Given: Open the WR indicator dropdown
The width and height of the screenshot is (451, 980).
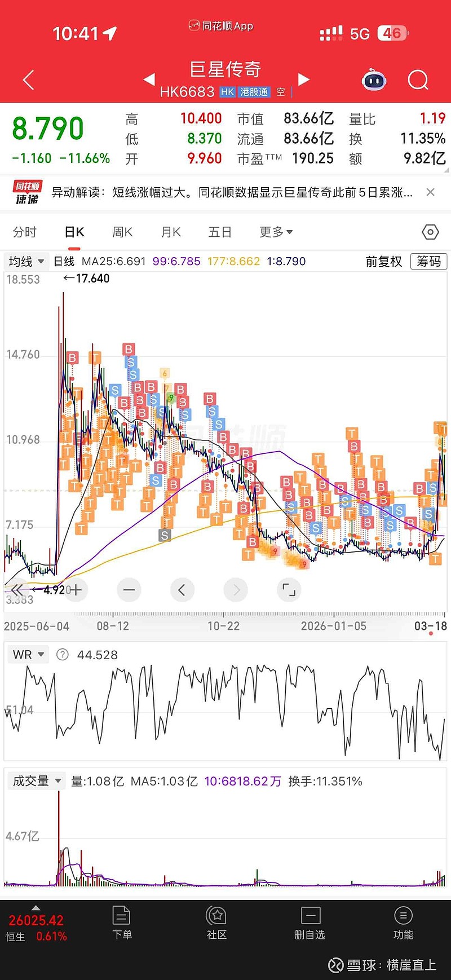Looking at the screenshot, I should [x=28, y=655].
